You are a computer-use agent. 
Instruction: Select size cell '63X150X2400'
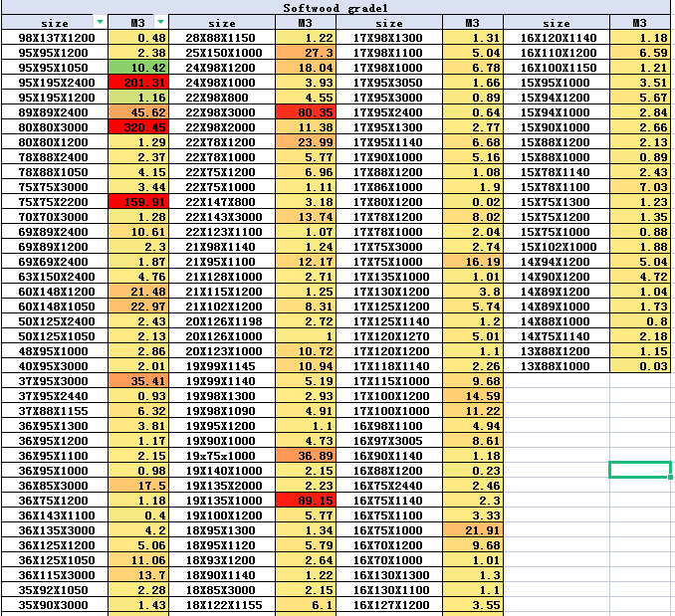(x=55, y=277)
